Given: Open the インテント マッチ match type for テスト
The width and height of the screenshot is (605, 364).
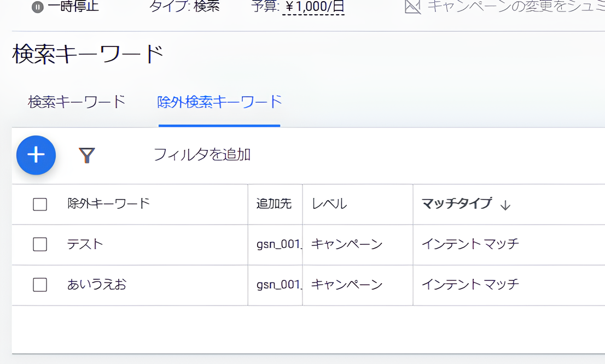Looking at the screenshot, I should [x=470, y=244].
